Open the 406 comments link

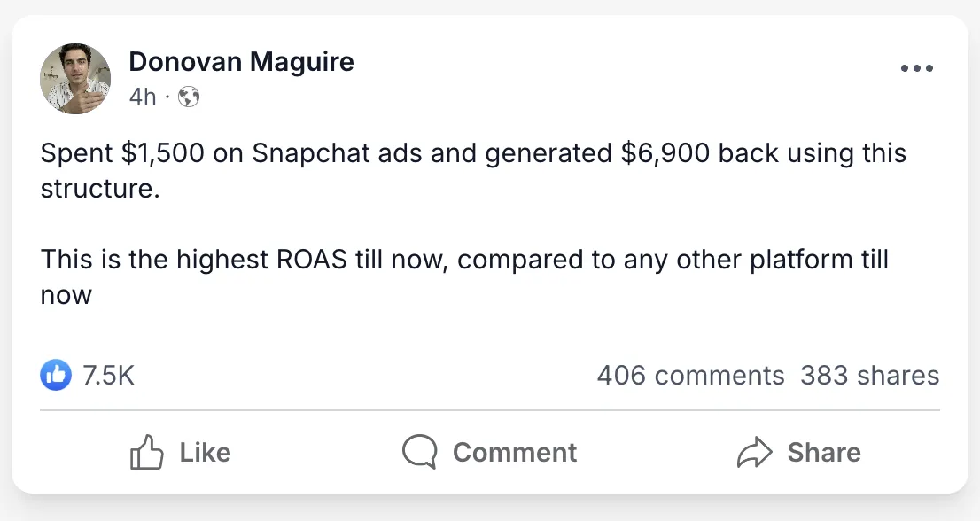[x=690, y=376]
